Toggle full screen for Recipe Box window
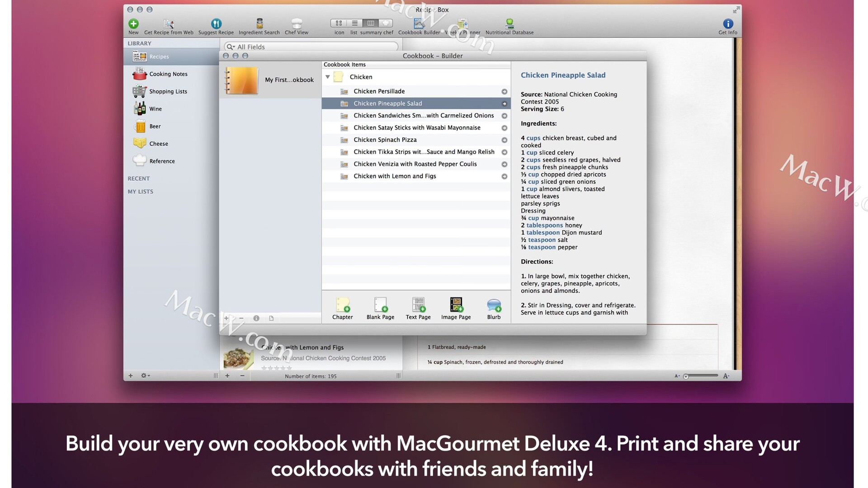This screenshot has height=488, width=868. tap(736, 9)
